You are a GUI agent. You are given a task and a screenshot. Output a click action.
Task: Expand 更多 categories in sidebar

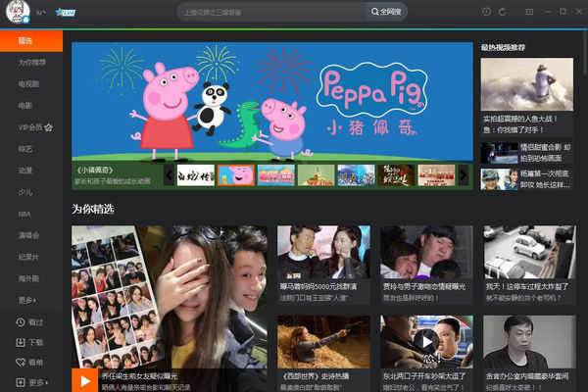coord(27,300)
